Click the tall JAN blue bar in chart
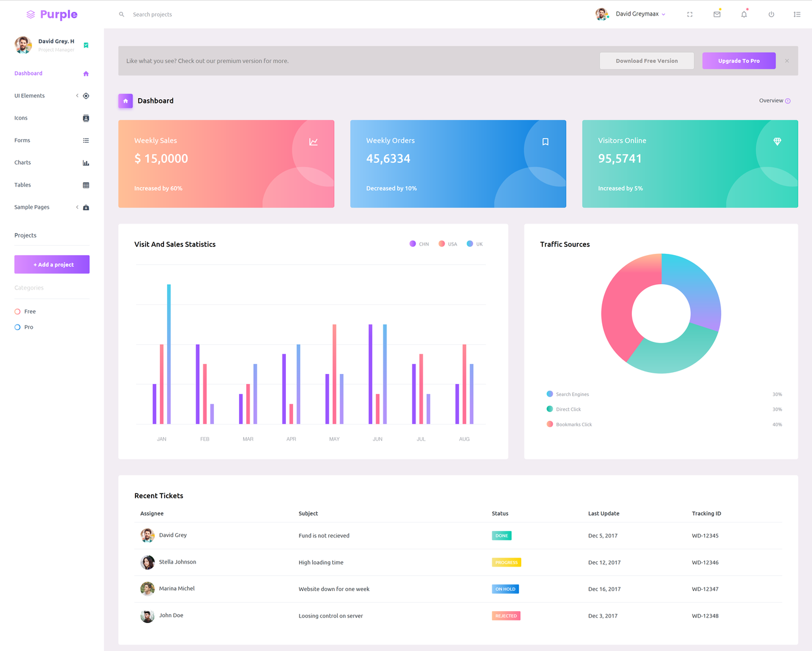The height and width of the screenshot is (651, 812). [169, 354]
